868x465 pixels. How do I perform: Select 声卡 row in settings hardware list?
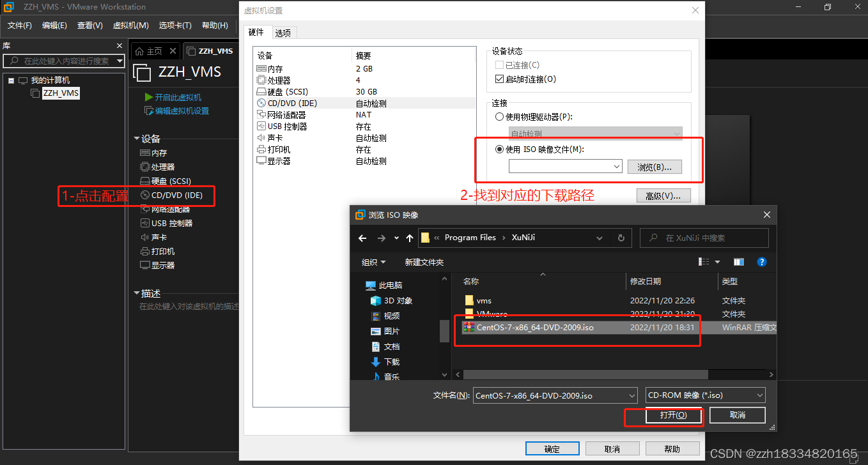(364, 137)
